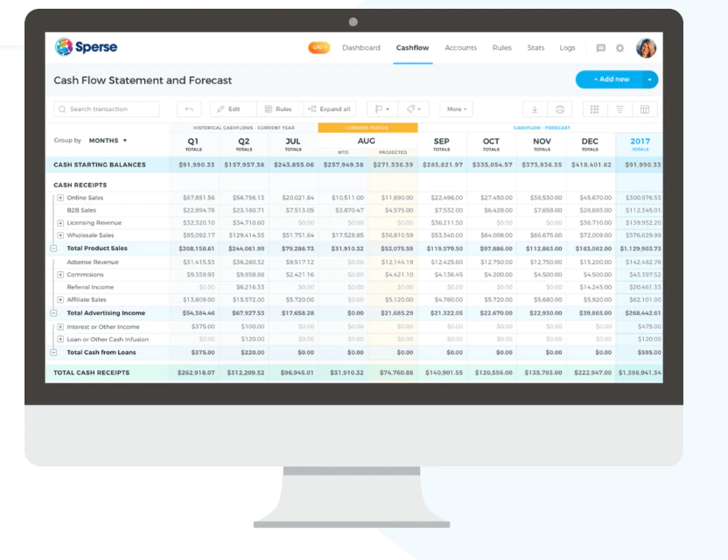Go to the Rules tab

click(501, 47)
